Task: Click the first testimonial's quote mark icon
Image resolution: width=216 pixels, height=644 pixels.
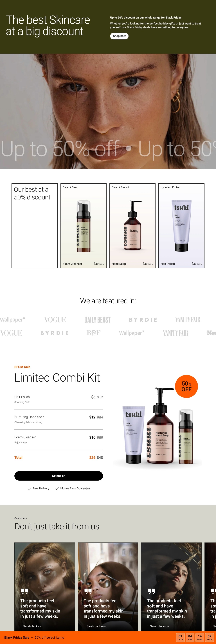Action: pos(24,591)
